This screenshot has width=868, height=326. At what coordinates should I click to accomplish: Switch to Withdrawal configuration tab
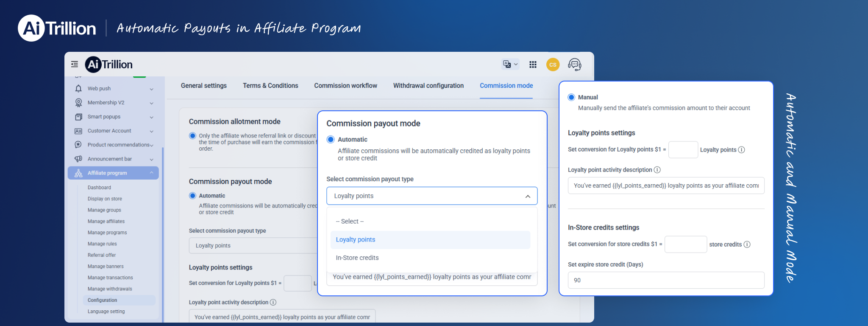428,86
